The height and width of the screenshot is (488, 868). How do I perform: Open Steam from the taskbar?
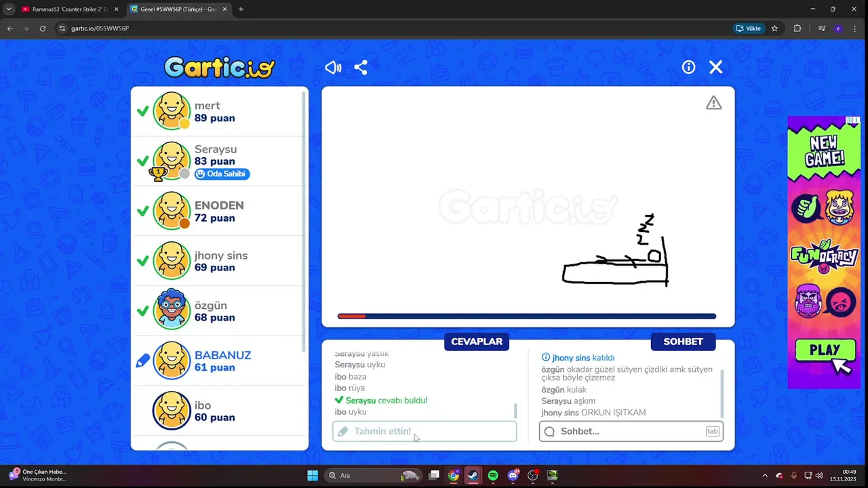(473, 475)
